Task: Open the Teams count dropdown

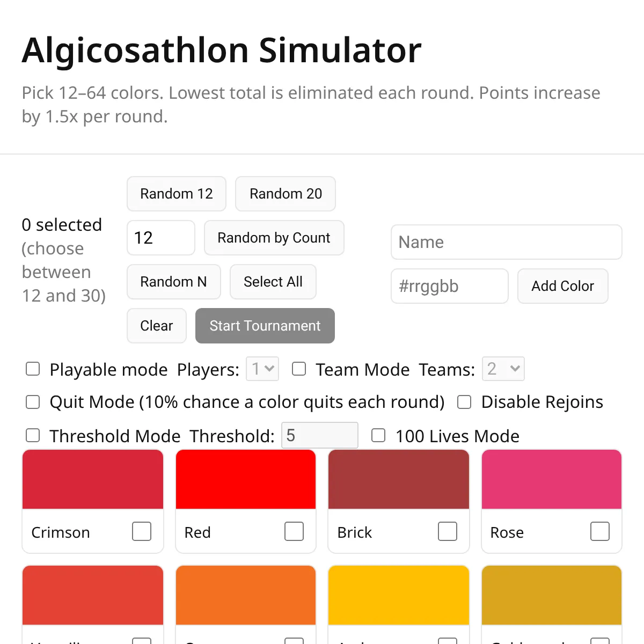Action: click(503, 369)
